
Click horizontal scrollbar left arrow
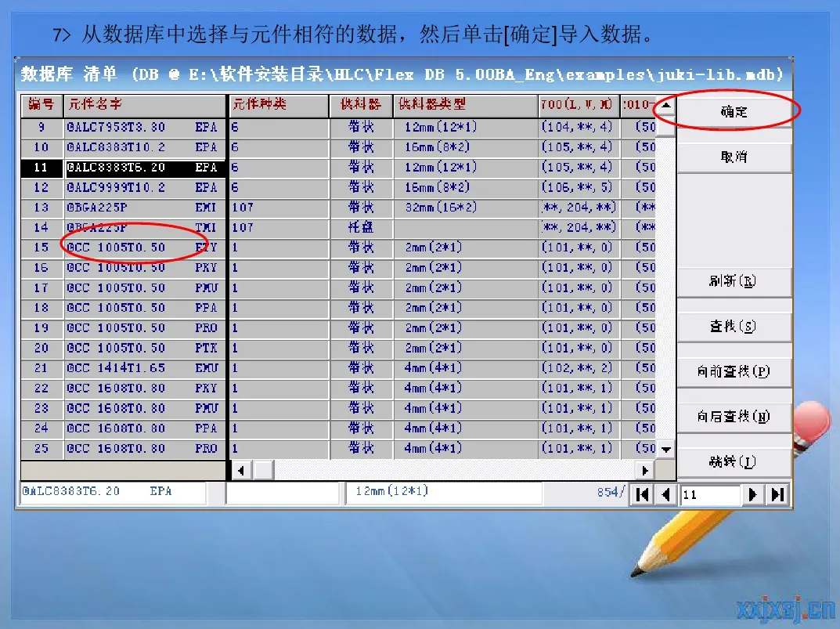(242, 471)
